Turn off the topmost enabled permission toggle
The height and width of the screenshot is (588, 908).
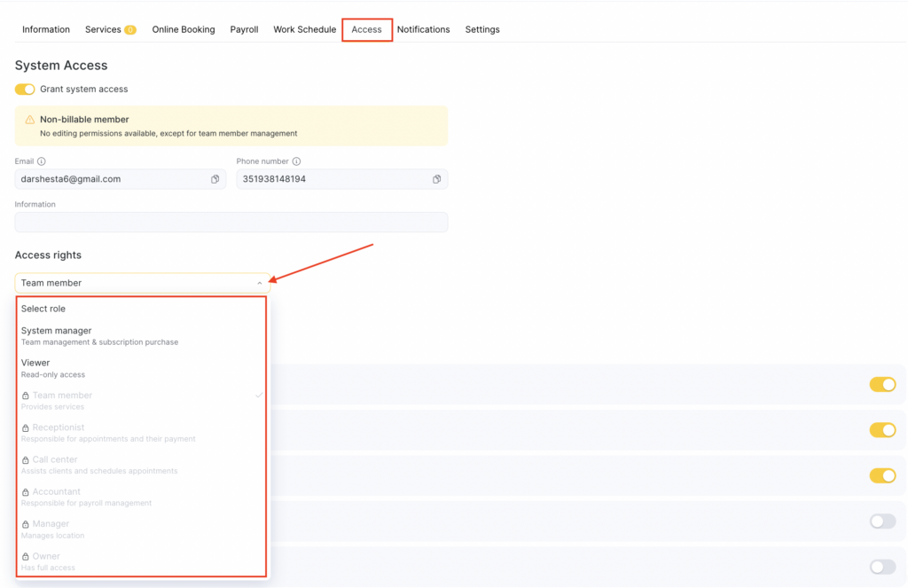coord(882,384)
